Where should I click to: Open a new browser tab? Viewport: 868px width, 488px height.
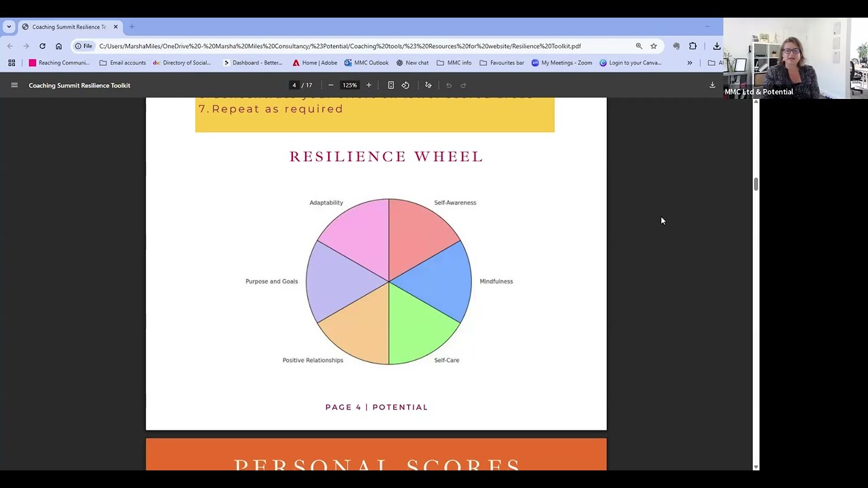click(132, 27)
